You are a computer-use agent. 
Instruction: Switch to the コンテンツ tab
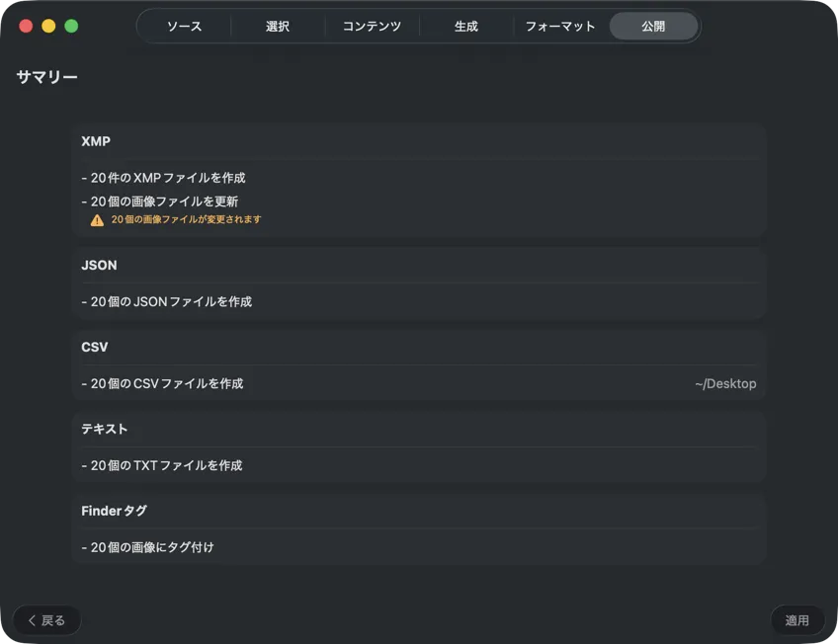pyautogui.click(x=372, y=27)
